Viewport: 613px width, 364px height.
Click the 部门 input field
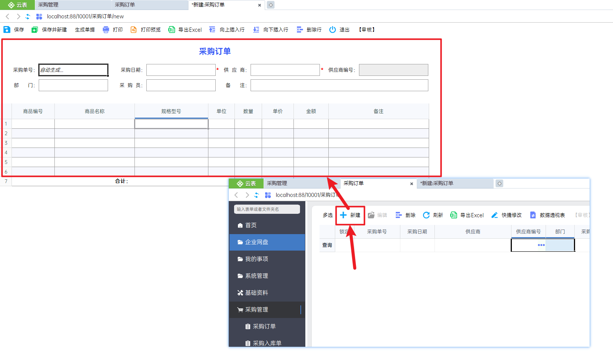tap(73, 85)
